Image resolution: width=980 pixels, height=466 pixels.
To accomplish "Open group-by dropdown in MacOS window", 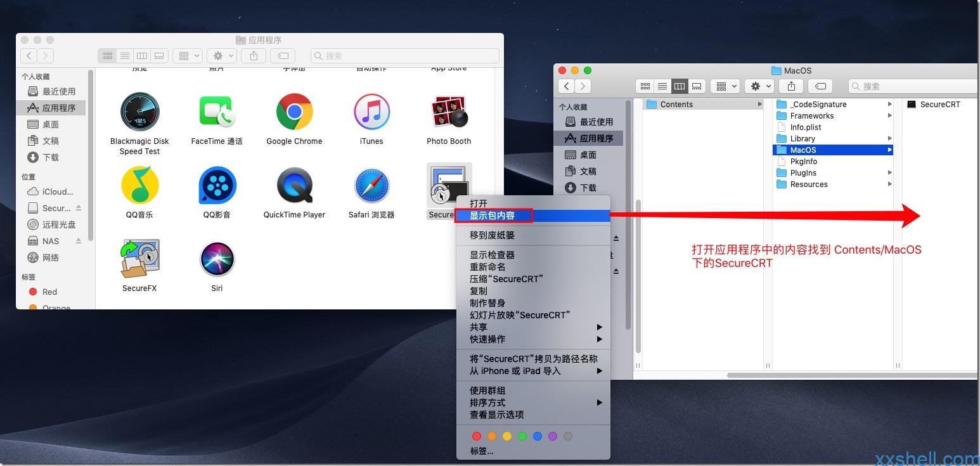I will [x=725, y=86].
